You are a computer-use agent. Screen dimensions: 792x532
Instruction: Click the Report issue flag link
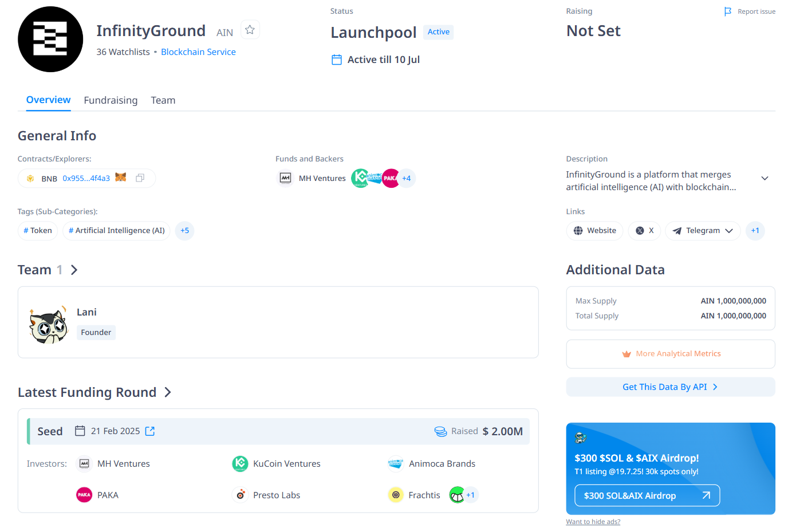click(x=750, y=11)
